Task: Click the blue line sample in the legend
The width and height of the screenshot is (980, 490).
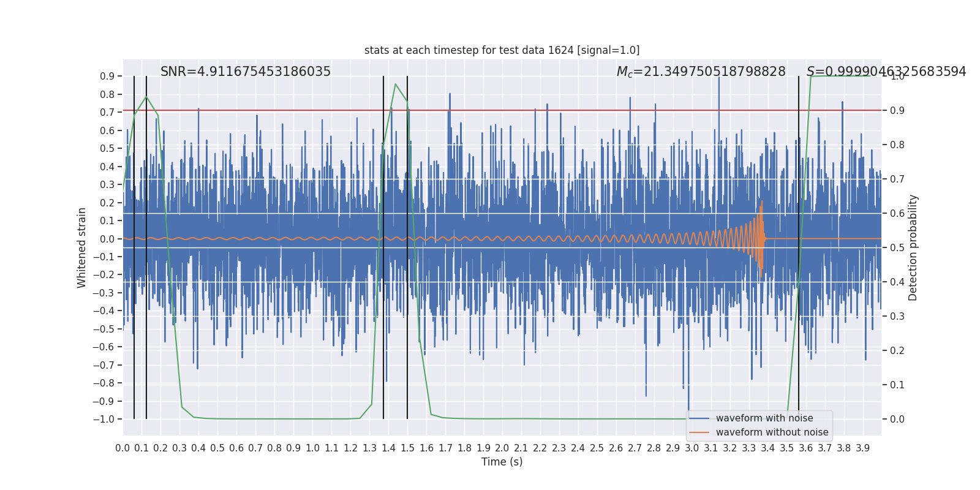Action: pos(699,418)
